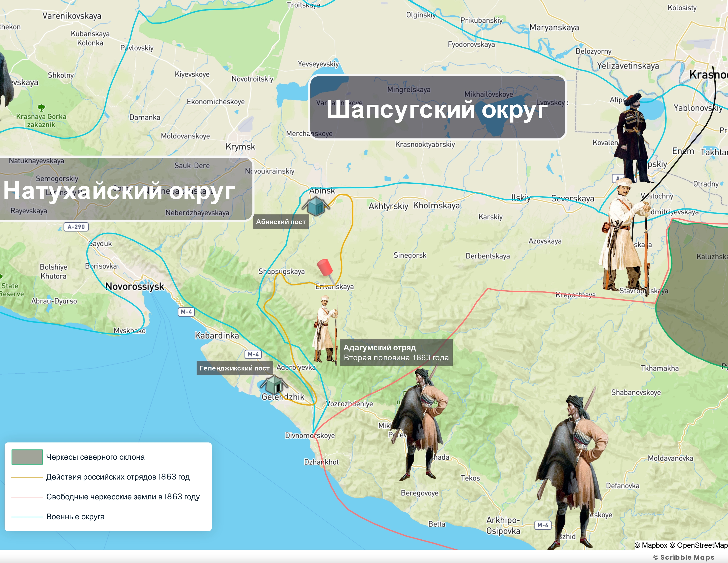This screenshot has width=728, height=563.
Task: Click the Shapsugskaya label
Action: click(282, 272)
